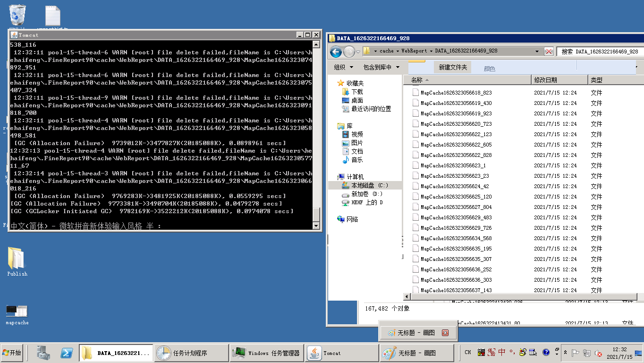Select 本地磁盘 (C:) in navigation pane
This screenshot has height=363, width=644.
pyautogui.click(x=365, y=185)
